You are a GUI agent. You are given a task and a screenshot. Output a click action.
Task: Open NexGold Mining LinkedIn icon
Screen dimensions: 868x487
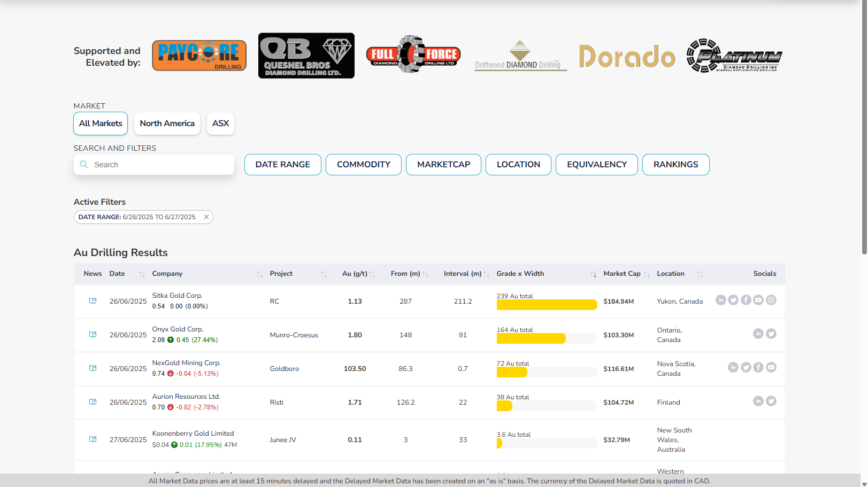tap(733, 367)
